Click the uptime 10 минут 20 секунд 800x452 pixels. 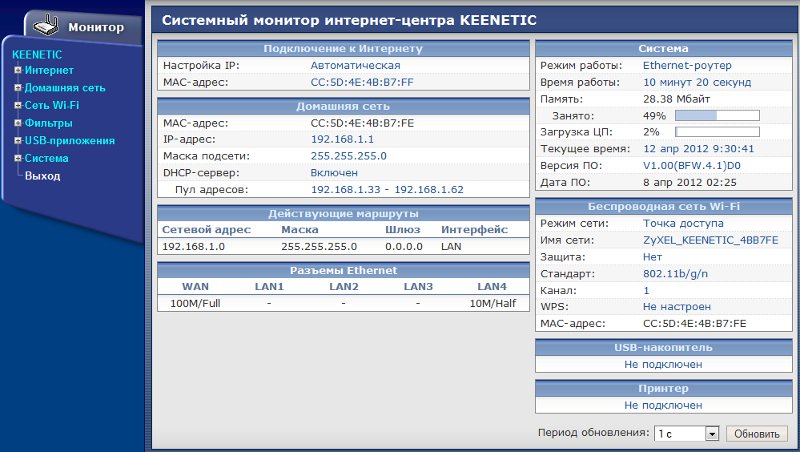pyautogui.click(x=697, y=82)
